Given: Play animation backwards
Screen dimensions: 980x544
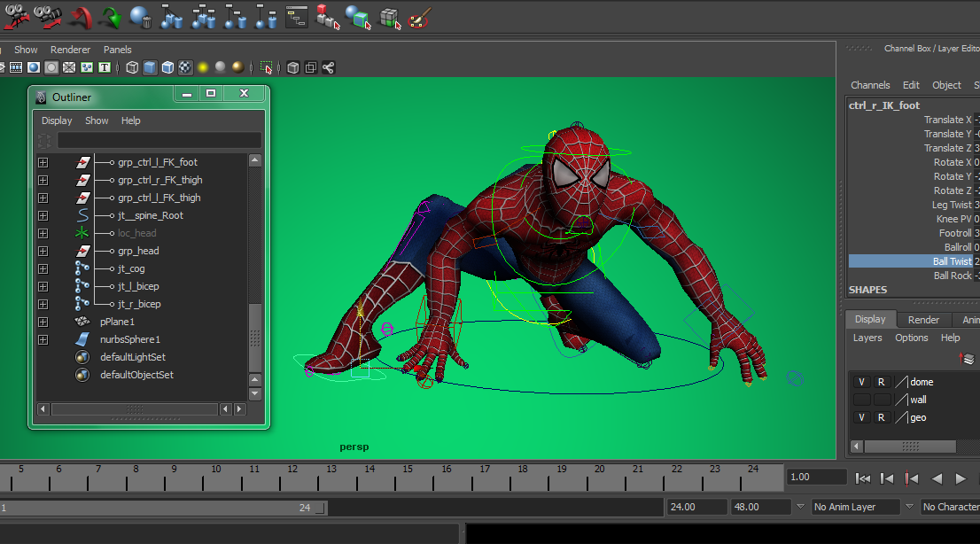Looking at the screenshot, I should (x=937, y=478).
